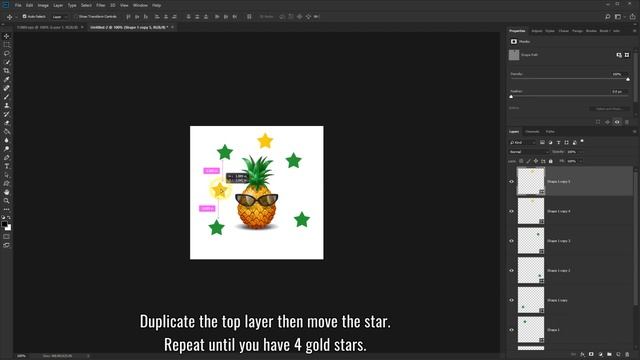Click the add layer mask icon
Viewport: 640px width, 360px height.
pos(591,354)
